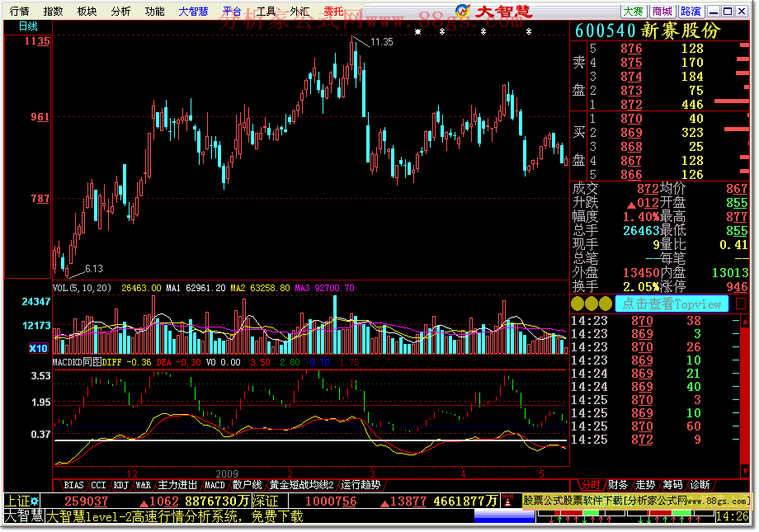This screenshot has width=759, height=532.
Task: Click the 6.13 low price label on chart
Action: tap(94, 269)
